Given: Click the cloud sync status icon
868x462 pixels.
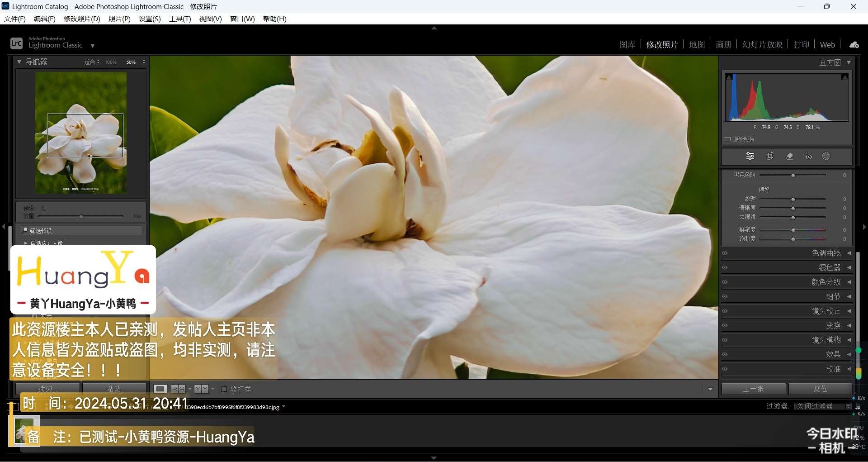Looking at the screenshot, I should pyautogui.click(x=854, y=45).
